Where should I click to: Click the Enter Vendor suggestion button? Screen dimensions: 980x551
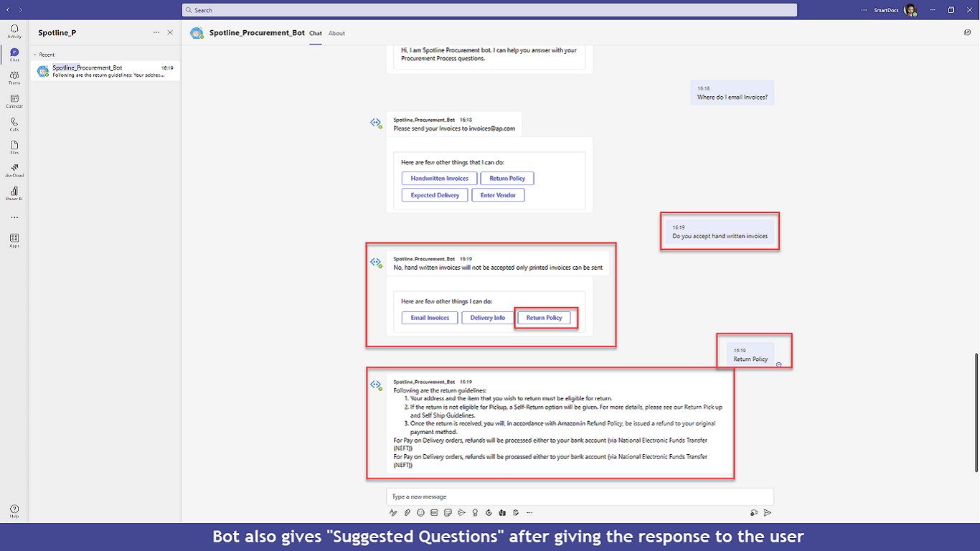[x=498, y=195]
